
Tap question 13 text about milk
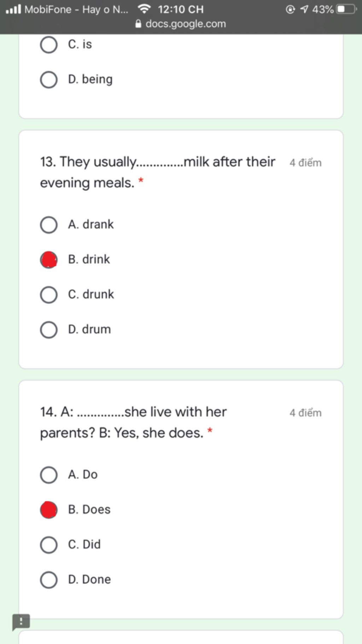tap(158, 172)
